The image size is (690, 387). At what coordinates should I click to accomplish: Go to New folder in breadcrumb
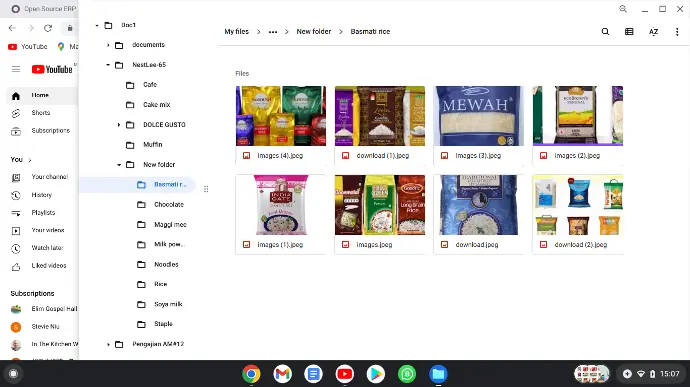point(313,32)
